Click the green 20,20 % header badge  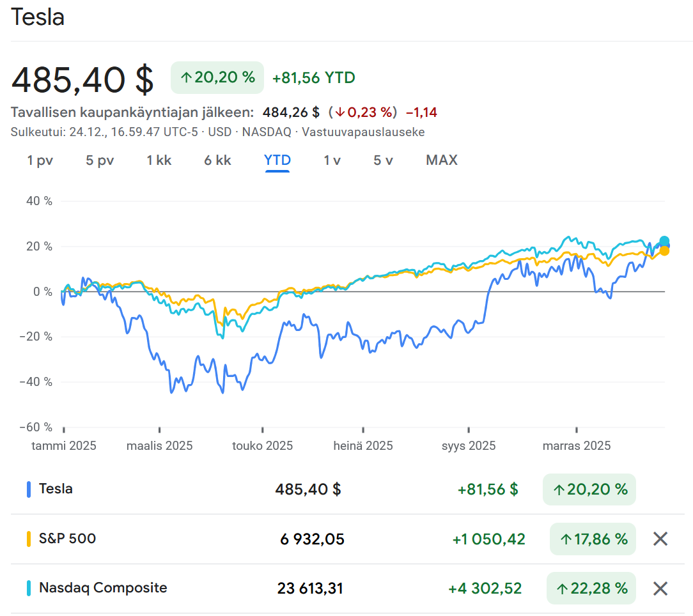tap(217, 78)
